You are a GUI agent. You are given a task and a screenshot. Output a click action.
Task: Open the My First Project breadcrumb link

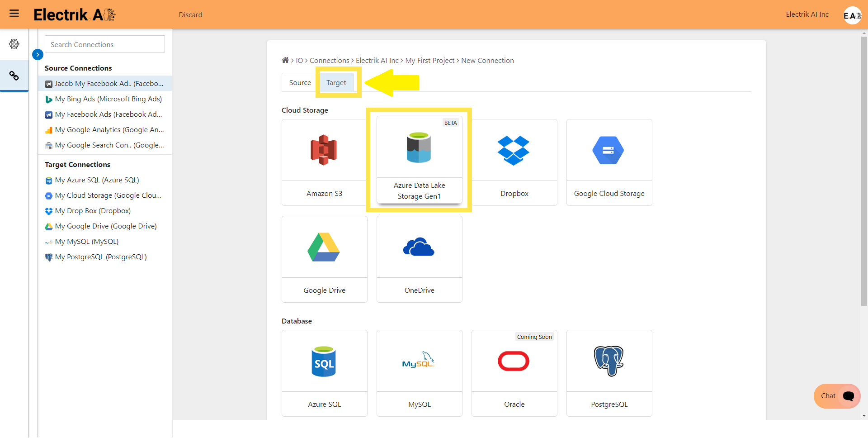429,60
